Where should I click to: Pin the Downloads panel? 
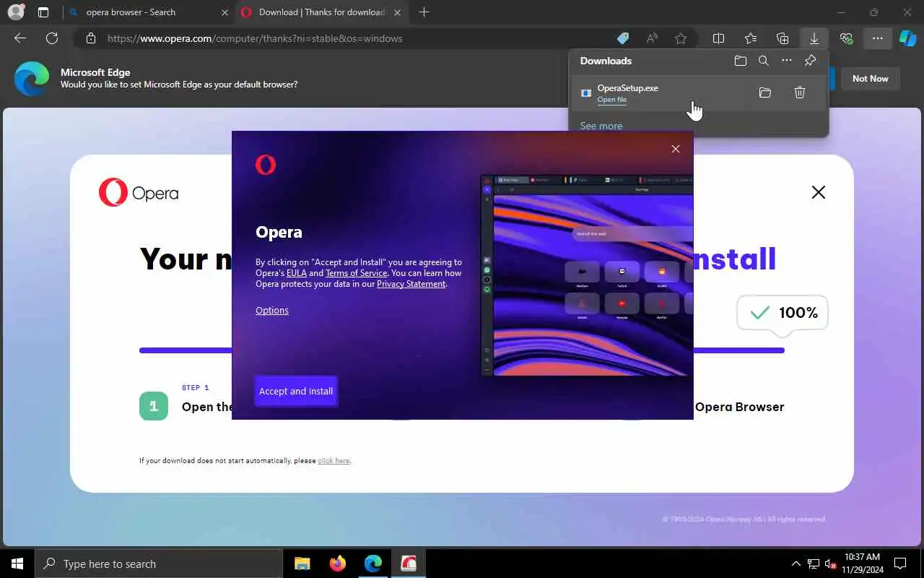coord(810,61)
